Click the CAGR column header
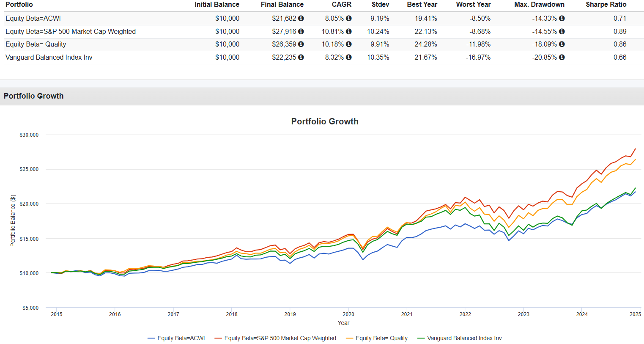Viewport: 644px width, 344px height. 341,5
